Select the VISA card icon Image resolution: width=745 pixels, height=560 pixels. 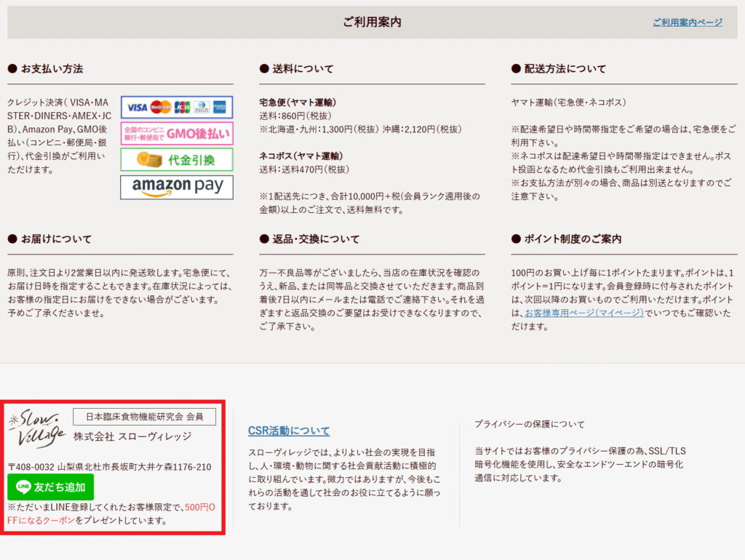137,107
